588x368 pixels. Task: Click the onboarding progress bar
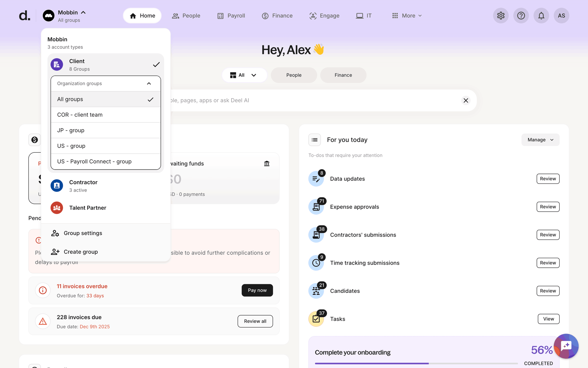pyautogui.click(x=416, y=363)
